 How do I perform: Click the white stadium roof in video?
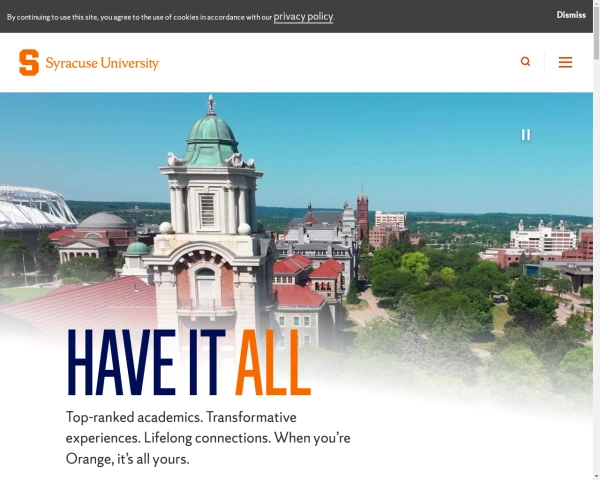(34, 207)
